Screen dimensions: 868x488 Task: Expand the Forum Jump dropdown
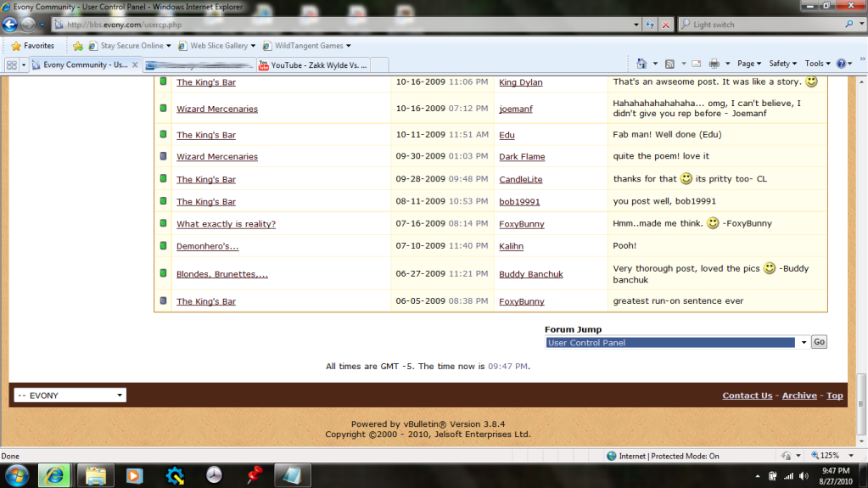tap(803, 342)
